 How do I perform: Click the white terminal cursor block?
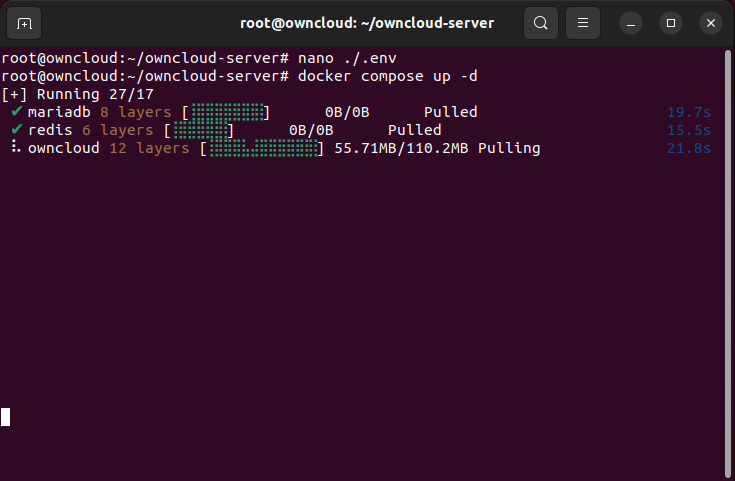click(6, 417)
